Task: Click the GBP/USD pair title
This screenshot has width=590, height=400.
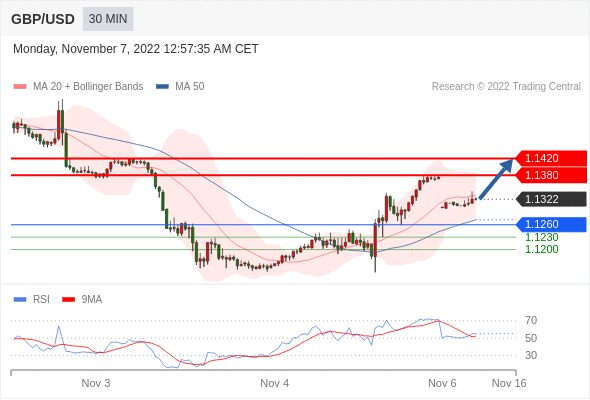Action: pyautogui.click(x=43, y=19)
